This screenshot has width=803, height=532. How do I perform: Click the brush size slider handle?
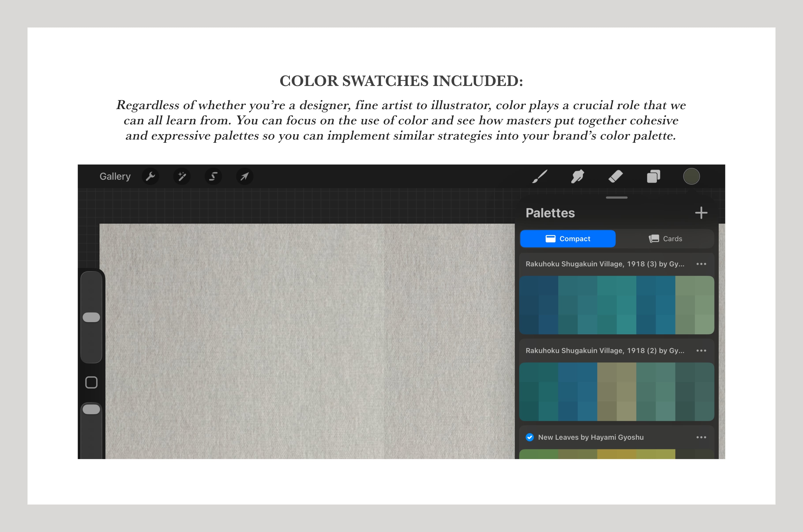tap(91, 317)
